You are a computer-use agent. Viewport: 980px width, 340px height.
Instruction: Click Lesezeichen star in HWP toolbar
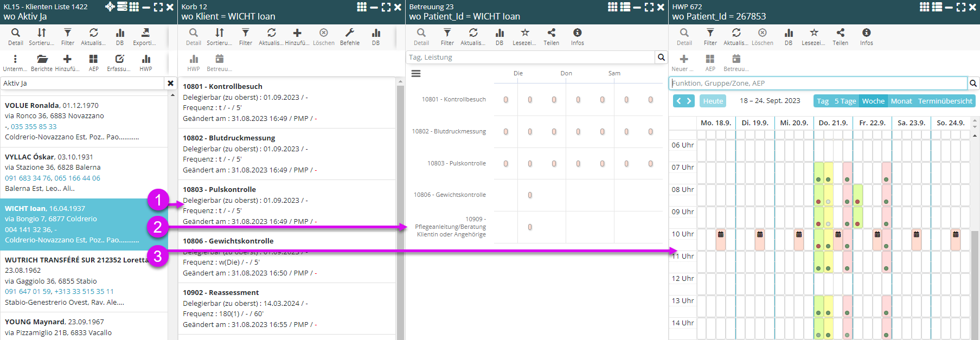tap(814, 33)
